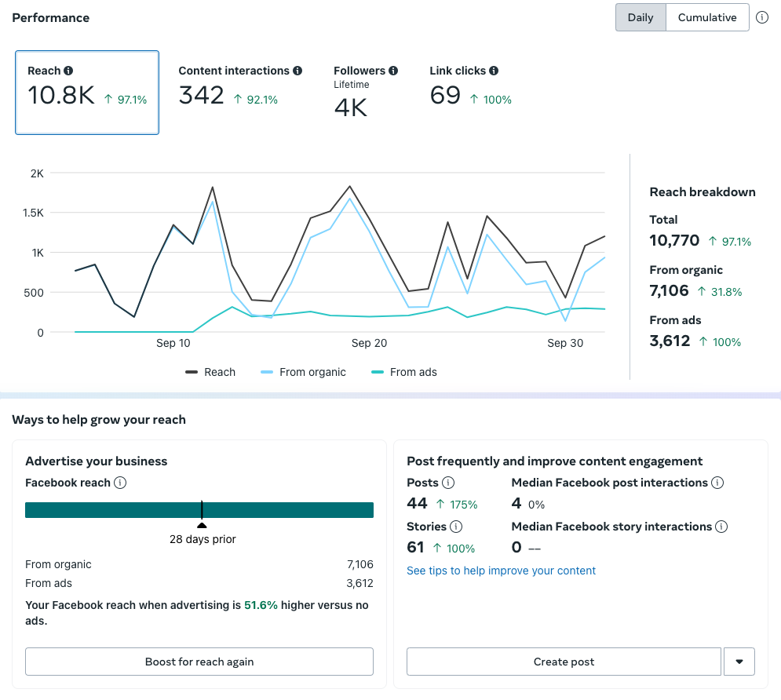
Task: Click the Facebook reach progress bar
Action: click(x=199, y=510)
